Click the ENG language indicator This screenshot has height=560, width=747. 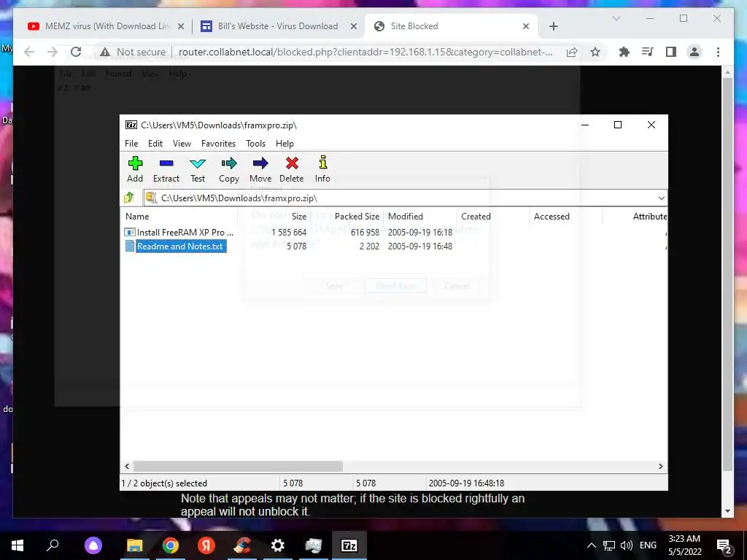[648, 545]
